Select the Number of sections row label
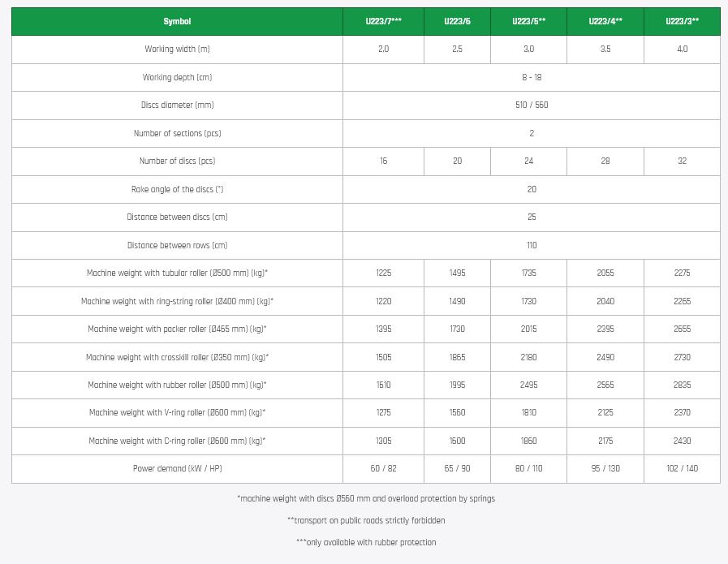This screenshot has width=728, height=564. (177, 133)
